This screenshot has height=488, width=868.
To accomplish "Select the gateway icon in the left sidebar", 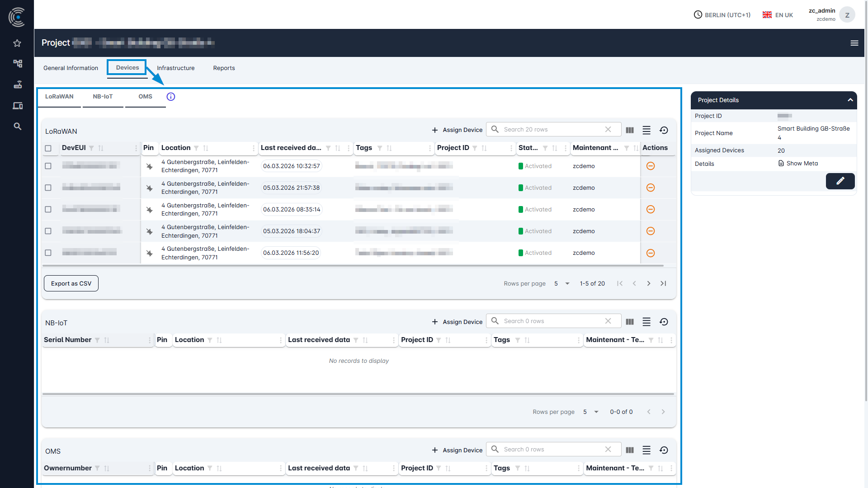I will pos(17,64).
